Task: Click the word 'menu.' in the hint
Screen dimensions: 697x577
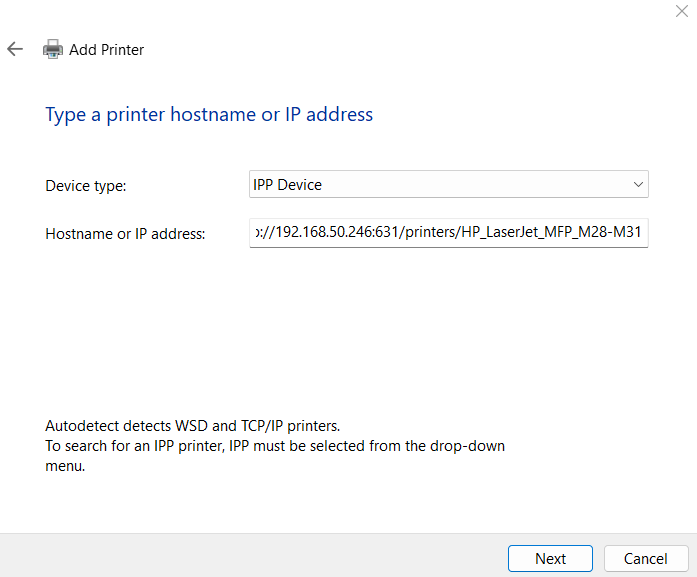Action: (65, 466)
